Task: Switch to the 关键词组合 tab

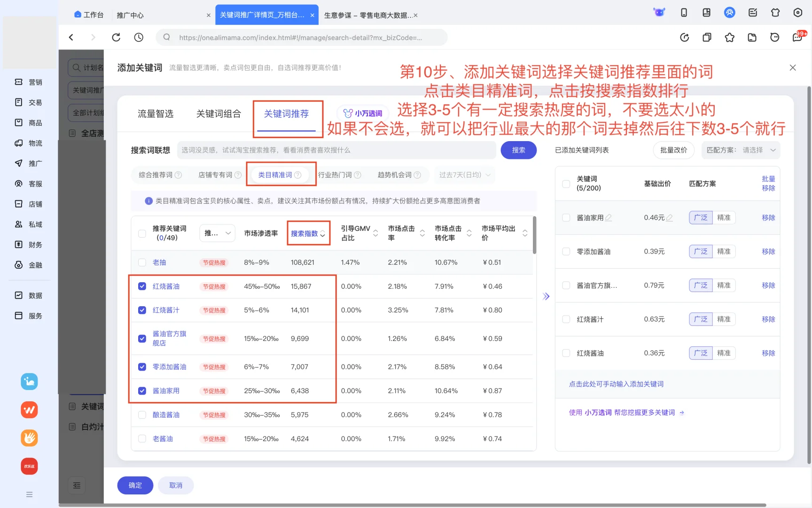Action: coord(218,113)
